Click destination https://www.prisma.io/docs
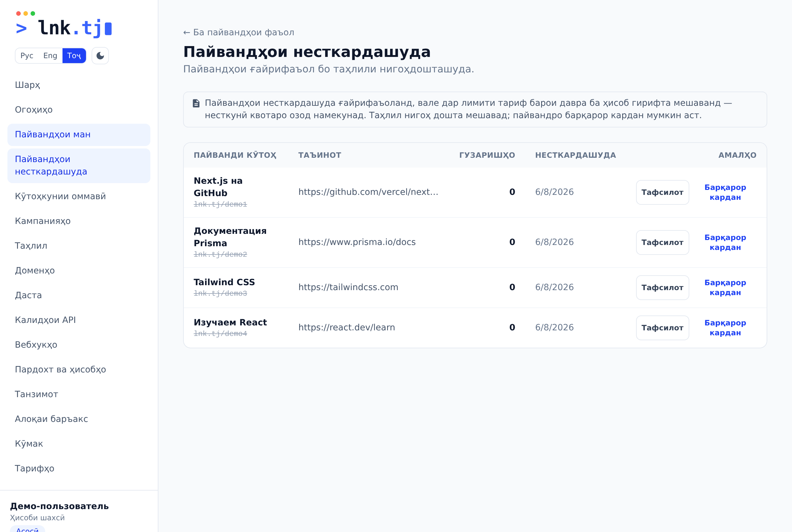 coord(357,242)
